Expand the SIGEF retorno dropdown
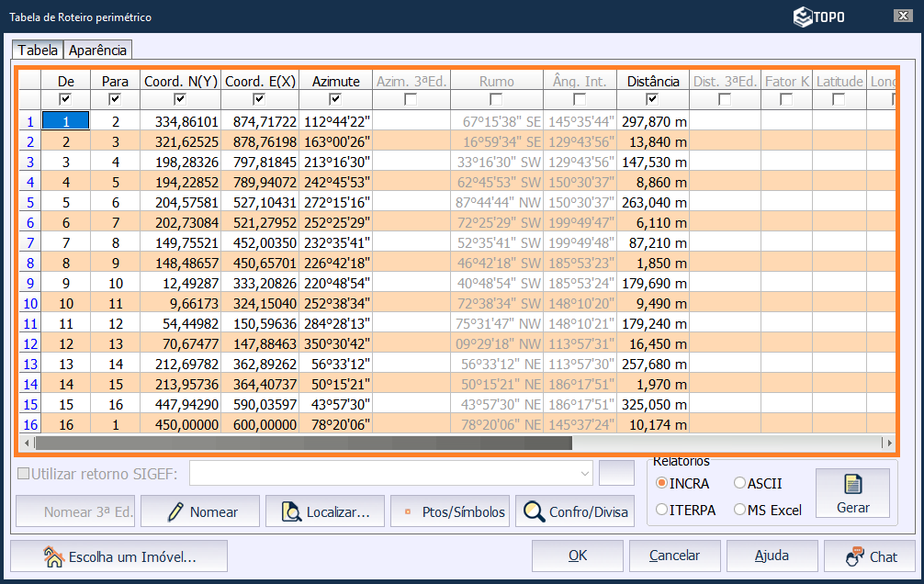This screenshot has width=924, height=584. (585, 474)
